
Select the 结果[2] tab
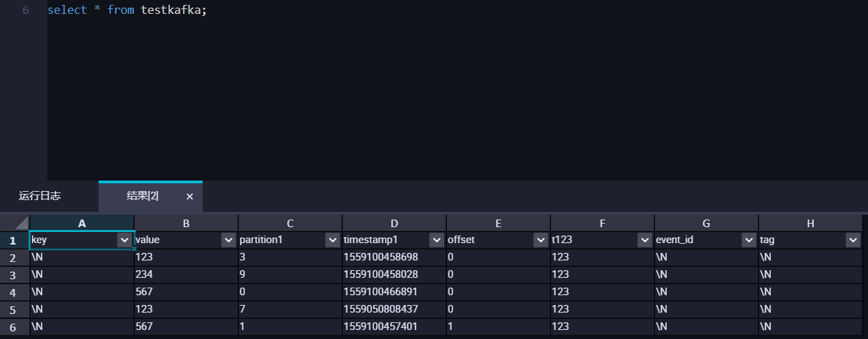(x=142, y=196)
